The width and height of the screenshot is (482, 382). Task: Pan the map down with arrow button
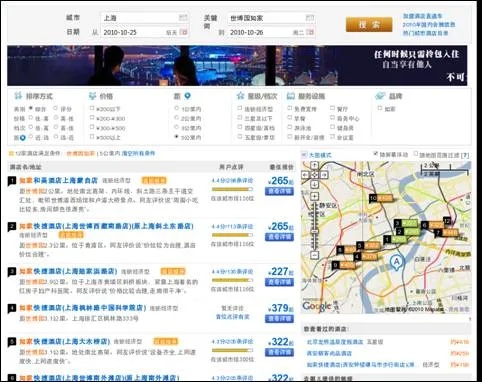click(x=314, y=184)
